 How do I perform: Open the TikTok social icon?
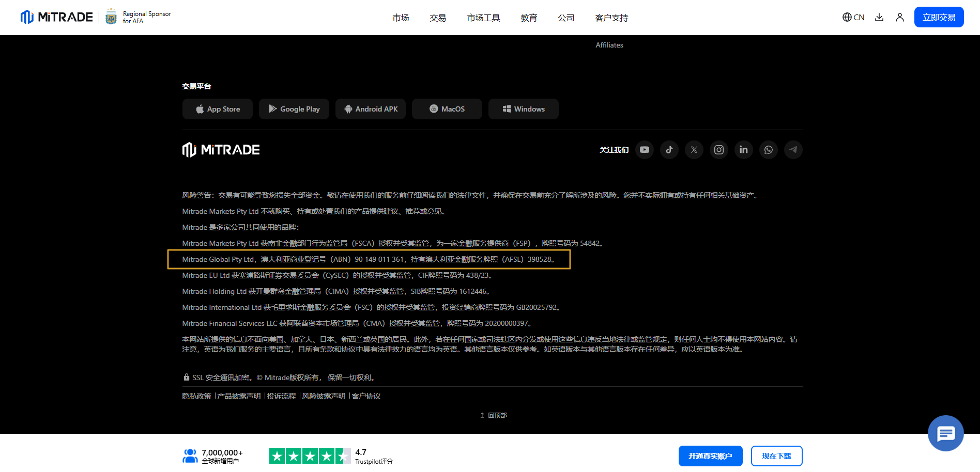pos(669,150)
